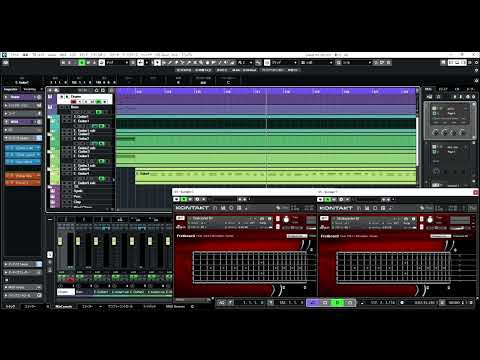Click the first knob of the top rack instrument
The height and width of the screenshot is (360, 480).
[x=435, y=133]
